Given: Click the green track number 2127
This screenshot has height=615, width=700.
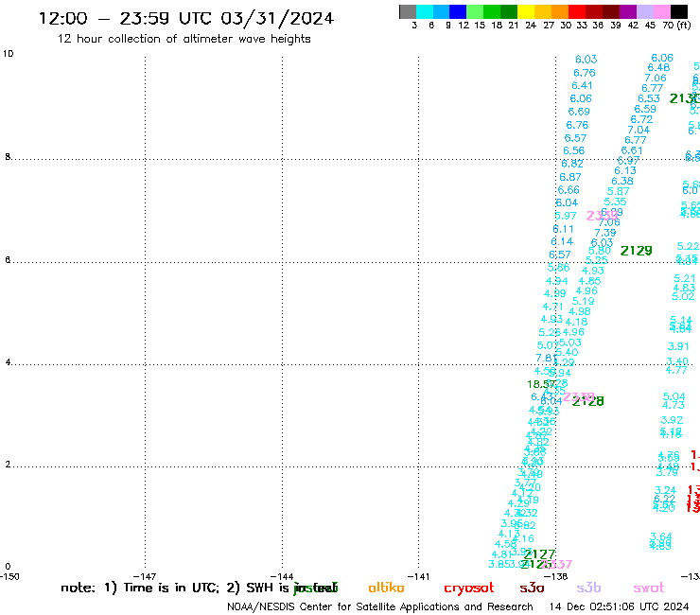Looking at the screenshot, I should 540,554.
